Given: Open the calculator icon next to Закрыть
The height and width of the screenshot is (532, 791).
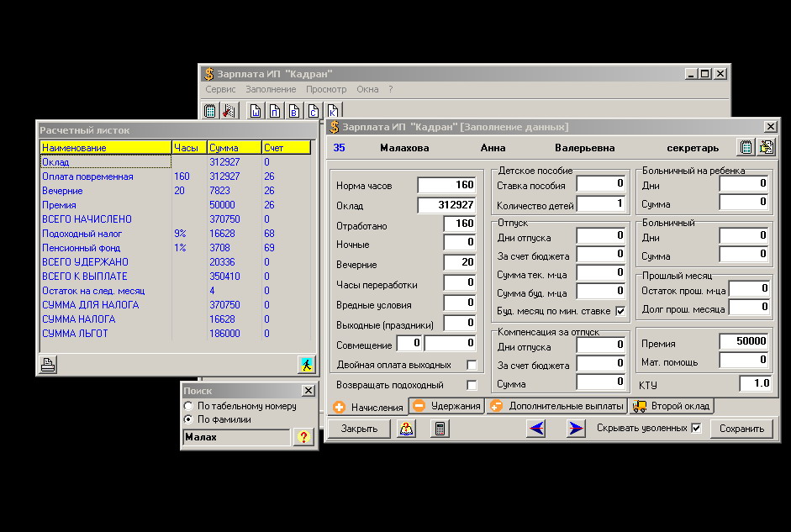Looking at the screenshot, I should 440,429.
